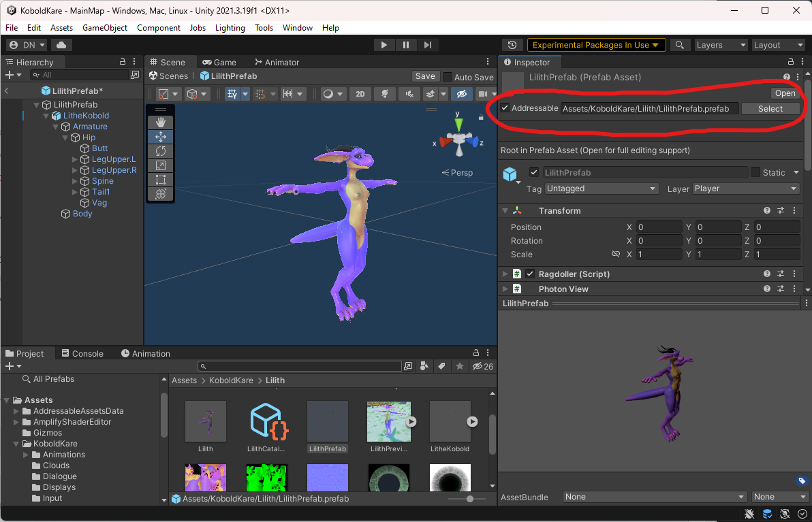This screenshot has height=522, width=812.
Task: Open the DN account dropdown
Action: 27,45
